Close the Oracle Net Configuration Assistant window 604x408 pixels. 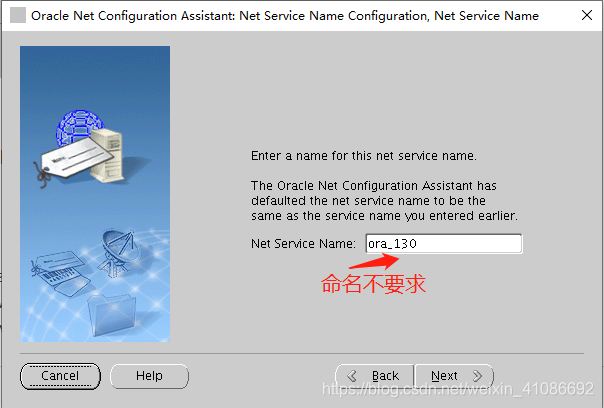click(x=586, y=15)
